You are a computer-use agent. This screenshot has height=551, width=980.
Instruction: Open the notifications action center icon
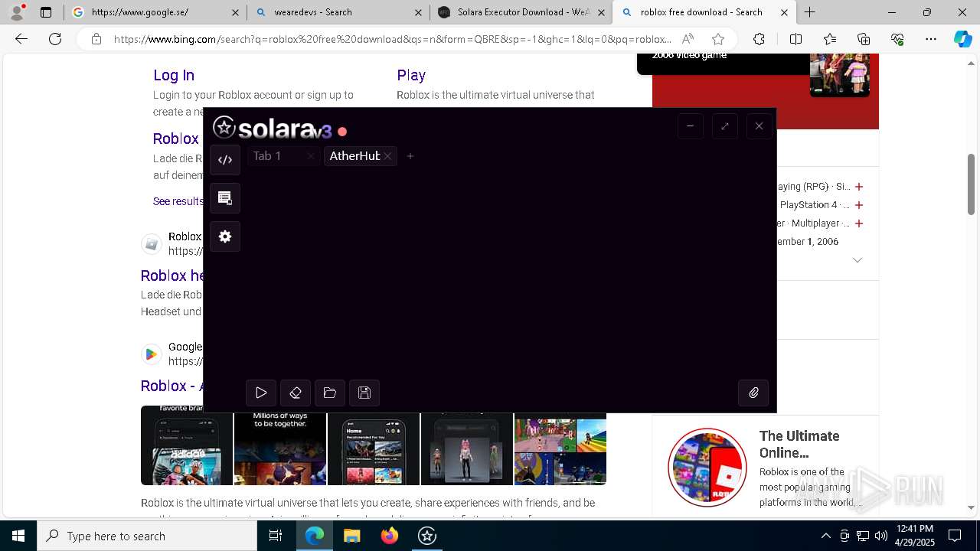955,536
